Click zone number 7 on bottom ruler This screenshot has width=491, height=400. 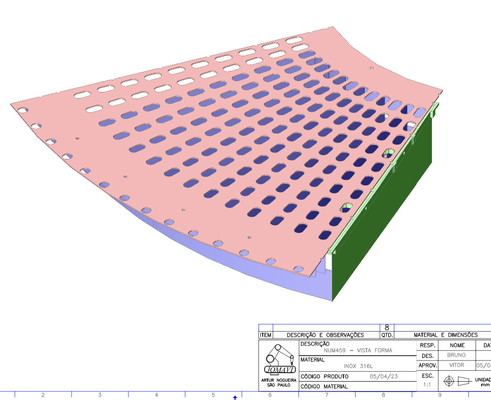click(x=326, y=395)
